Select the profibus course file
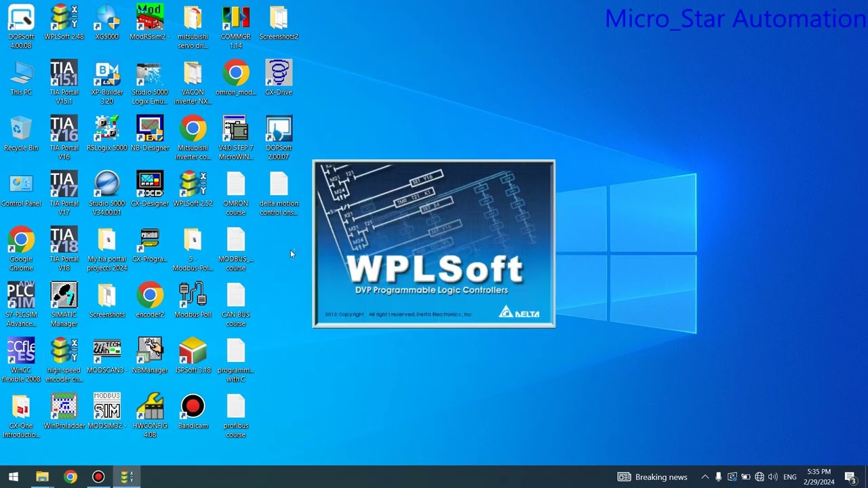Viewport: 868px width, 488px height. click(x=236, y=415)
